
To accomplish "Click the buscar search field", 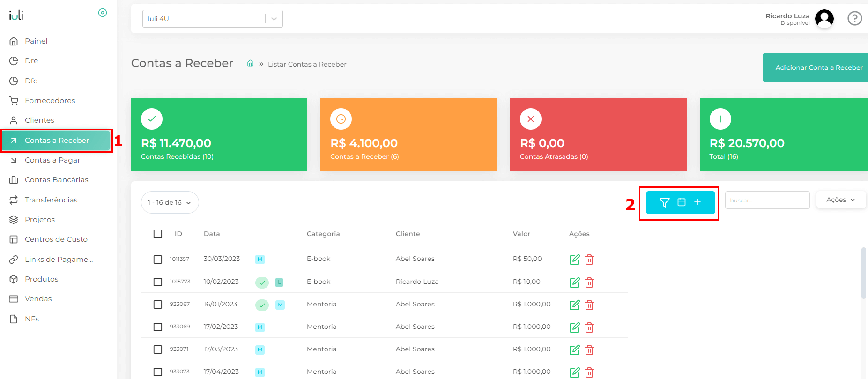I will [x=767, y=201].
